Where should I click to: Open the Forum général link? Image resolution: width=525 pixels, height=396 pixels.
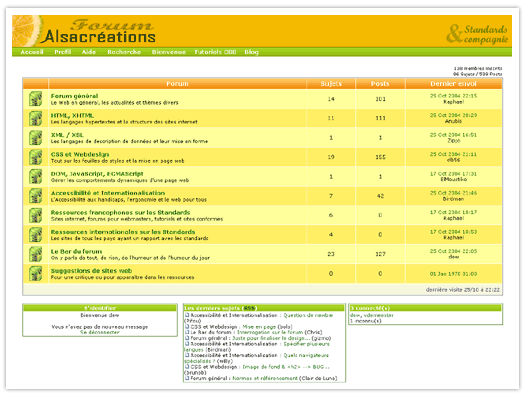pyautogui.click(x=74, y=96)
